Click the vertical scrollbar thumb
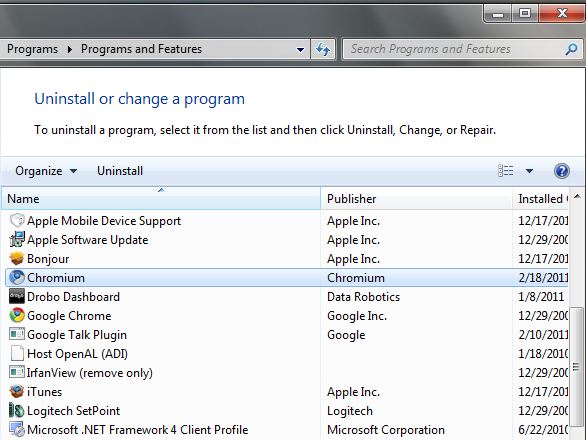586x440 pixels. click(577, 367)
